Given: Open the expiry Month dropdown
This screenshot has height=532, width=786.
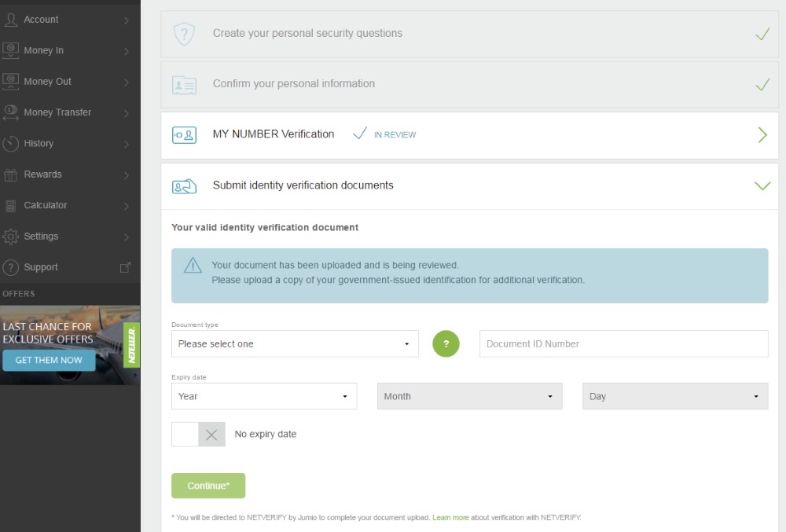Looking at the screenshot, I should pyautogui.click(x=469, y=397).
